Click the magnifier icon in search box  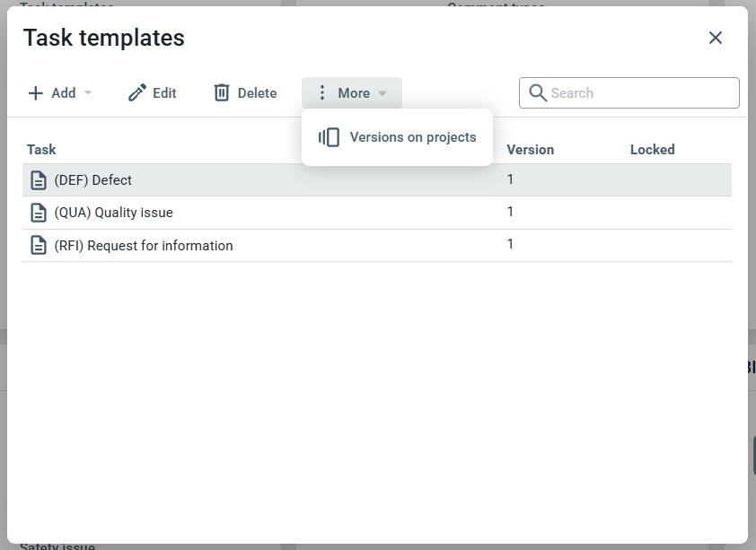point(538,93)
